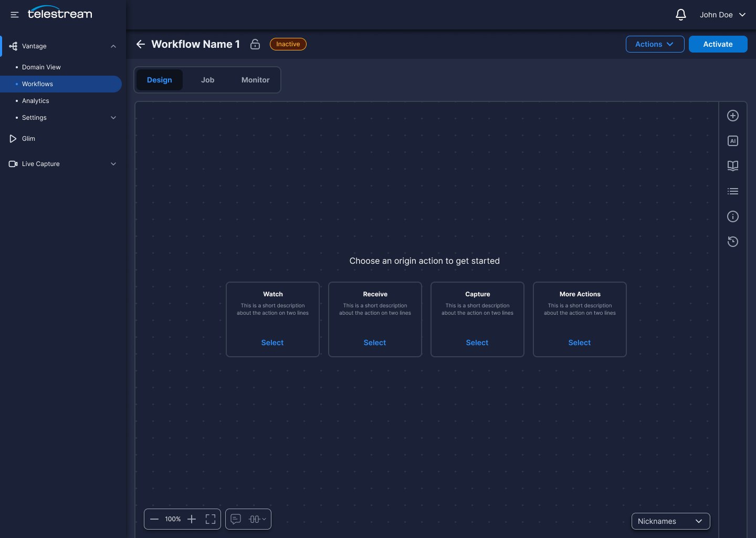Switch to the Job tab

[207, 80]
